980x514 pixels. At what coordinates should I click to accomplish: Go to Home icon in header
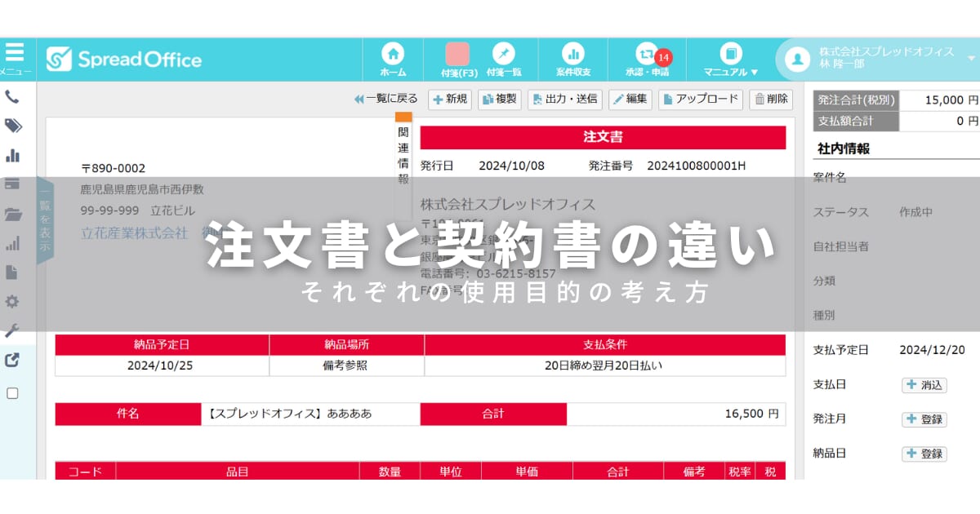click(394, 54)
